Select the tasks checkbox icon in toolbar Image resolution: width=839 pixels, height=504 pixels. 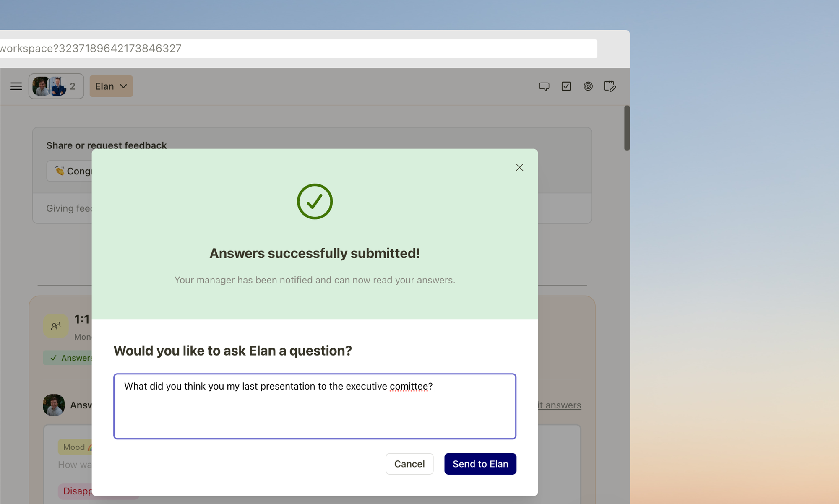click(x=566, y=86)
